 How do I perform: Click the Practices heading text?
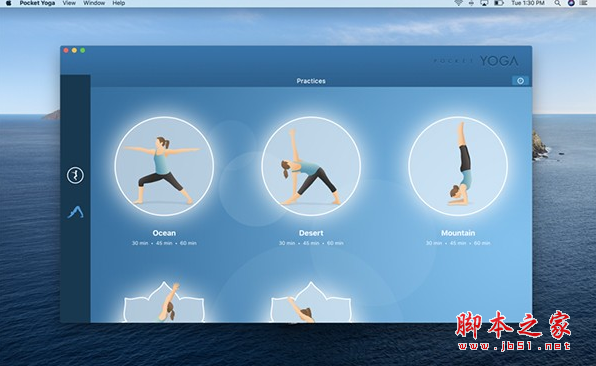pyautogui.click(x=311, y=81)
